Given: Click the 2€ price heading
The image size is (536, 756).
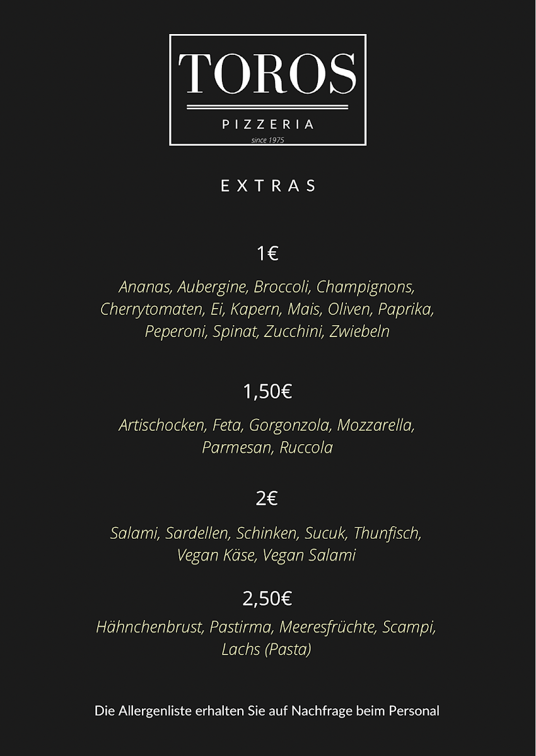Looking at the screenshot, I should point(267,499).
